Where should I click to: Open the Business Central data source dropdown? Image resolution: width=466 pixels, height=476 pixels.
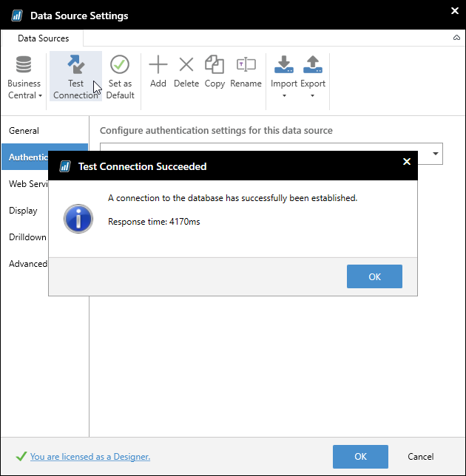24,77
